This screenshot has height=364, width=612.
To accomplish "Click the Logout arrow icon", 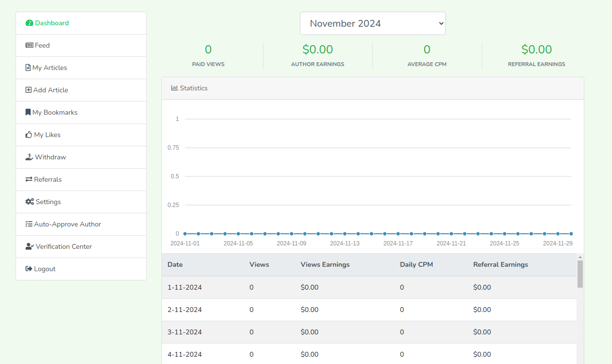I will pos(29,269).
